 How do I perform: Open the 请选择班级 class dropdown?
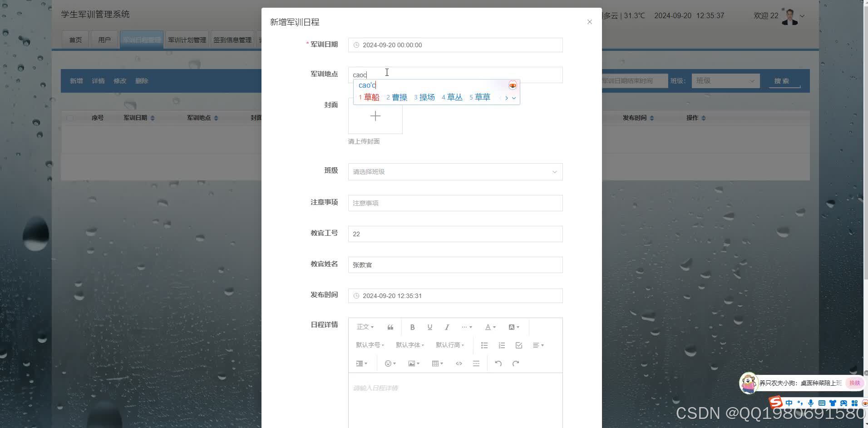point(454,171)
